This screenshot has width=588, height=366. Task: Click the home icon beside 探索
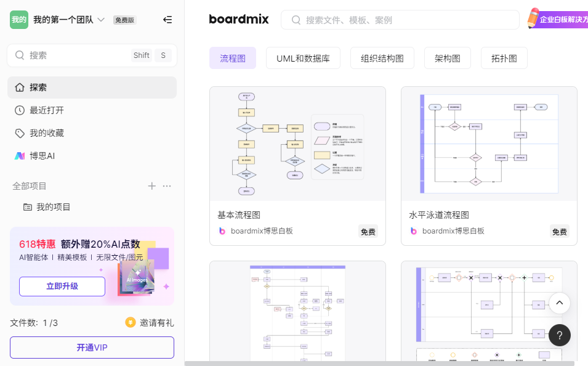tap(20, 87)
